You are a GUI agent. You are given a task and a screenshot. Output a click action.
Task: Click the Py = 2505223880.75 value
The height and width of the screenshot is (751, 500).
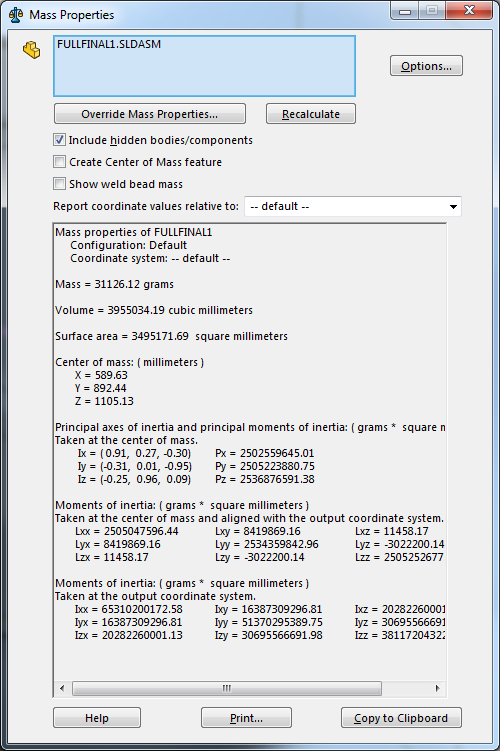click(265, 466)
